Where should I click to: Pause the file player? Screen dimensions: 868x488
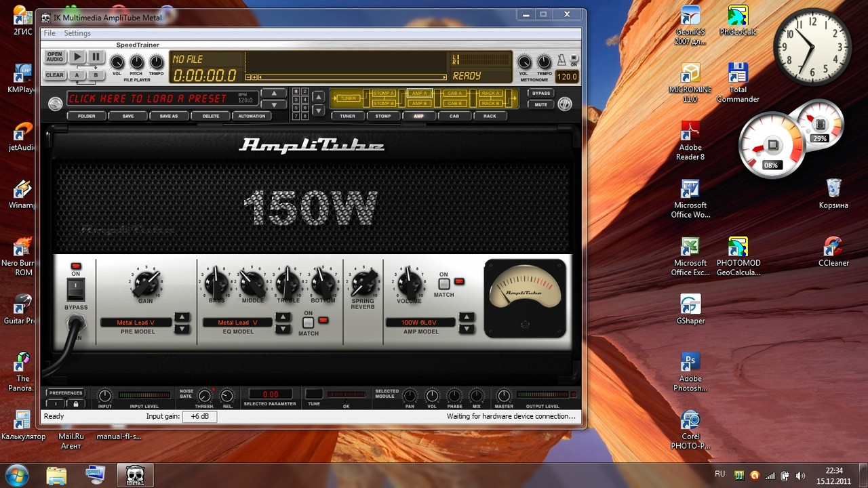point(96,57)
